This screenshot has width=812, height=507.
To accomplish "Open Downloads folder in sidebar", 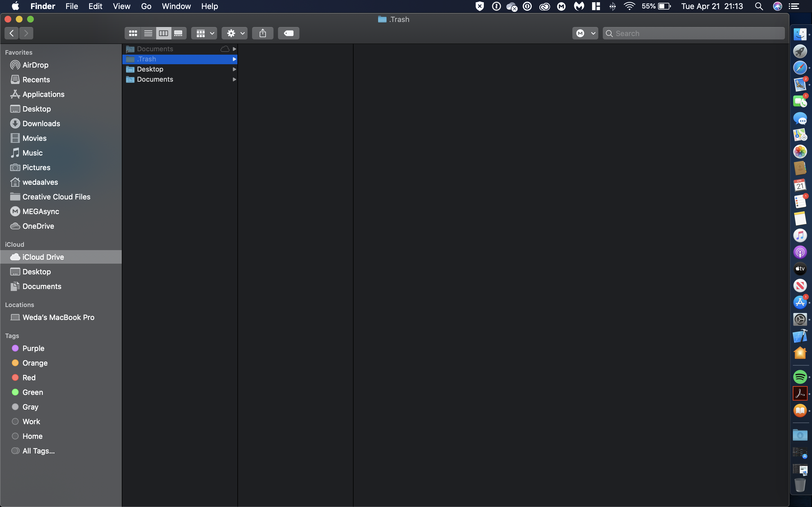I will pos(41,123).
